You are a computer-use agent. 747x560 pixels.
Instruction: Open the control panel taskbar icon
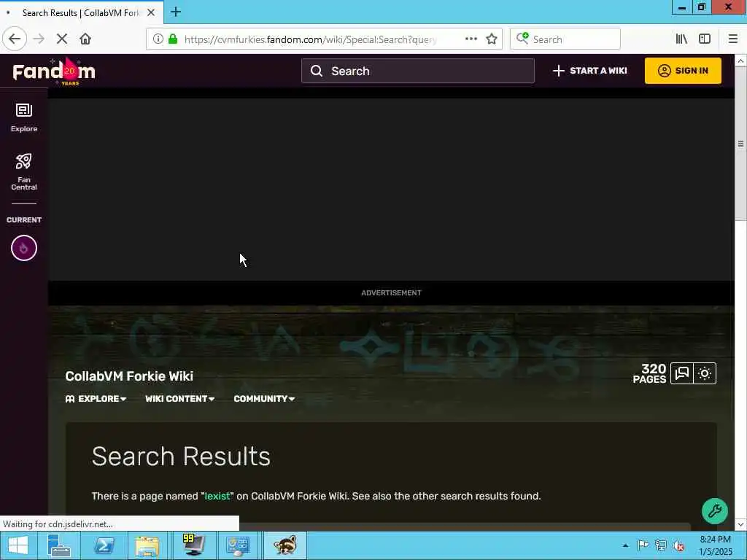(237, 545)
